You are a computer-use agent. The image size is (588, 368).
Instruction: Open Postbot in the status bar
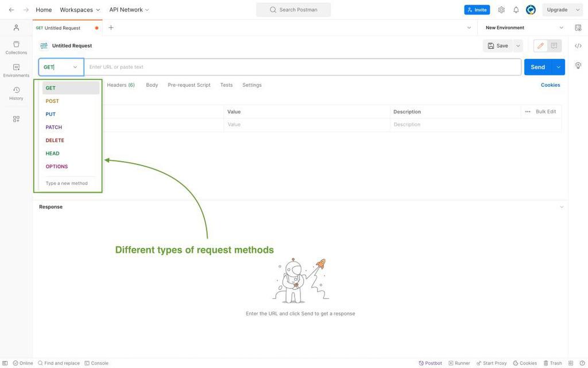[430, 363]
